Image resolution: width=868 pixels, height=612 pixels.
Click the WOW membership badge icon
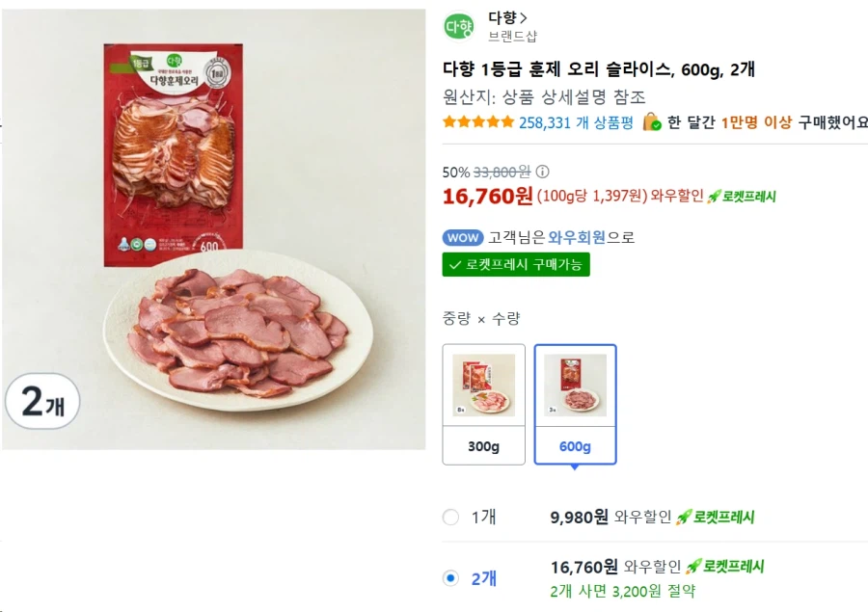point(463,237)
